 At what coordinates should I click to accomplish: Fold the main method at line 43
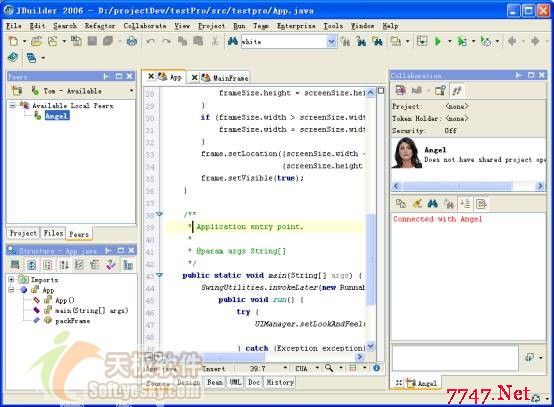(159, 275)
